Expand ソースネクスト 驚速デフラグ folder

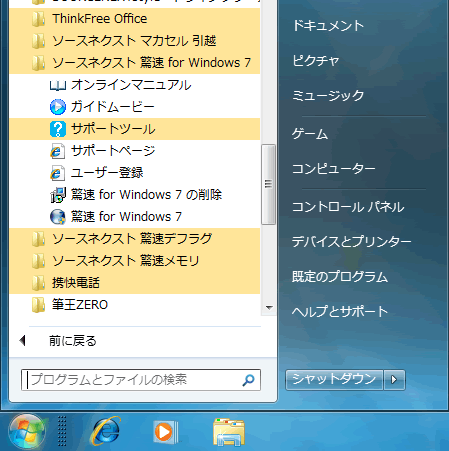(134, 239)
